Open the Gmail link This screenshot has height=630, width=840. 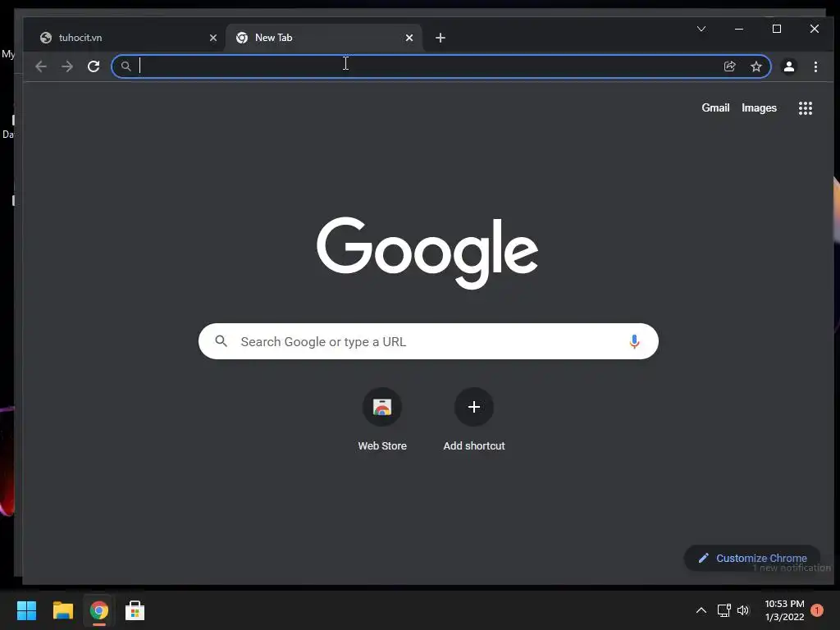coord(715,107)
